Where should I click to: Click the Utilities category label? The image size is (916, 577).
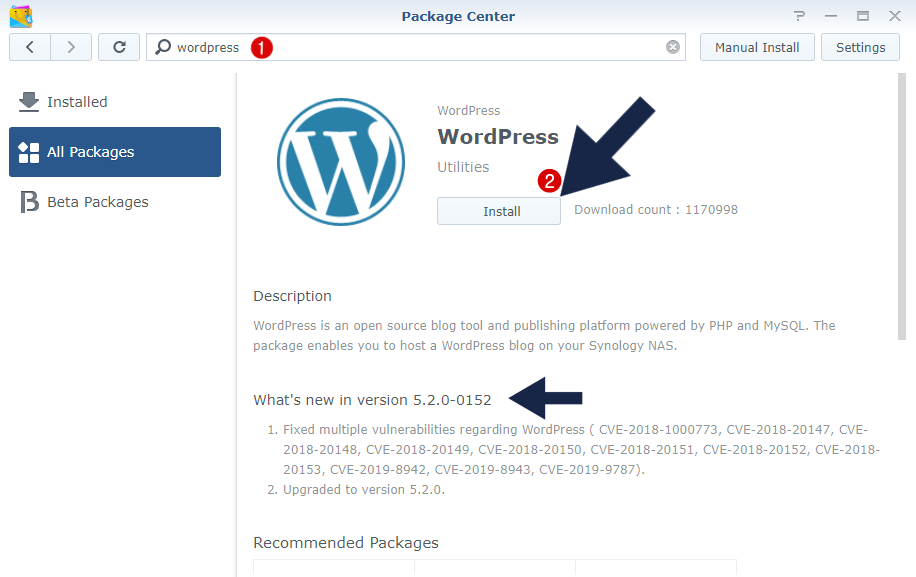point(463,167)
